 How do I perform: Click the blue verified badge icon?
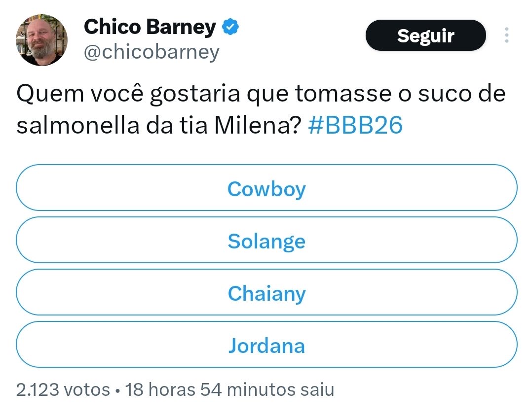pyautogui.click(x=230, y=27)
